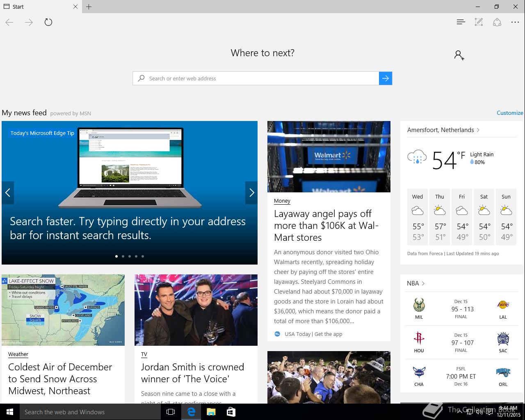Open the Money category link
This screenshot has width=525, height=420.
pyautogui.click(x=282, y=201)
